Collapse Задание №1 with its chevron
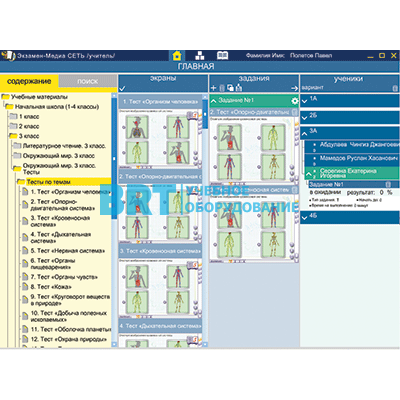Screen dimensions: 400x400 pyautogui.click(x=214, y=100)
